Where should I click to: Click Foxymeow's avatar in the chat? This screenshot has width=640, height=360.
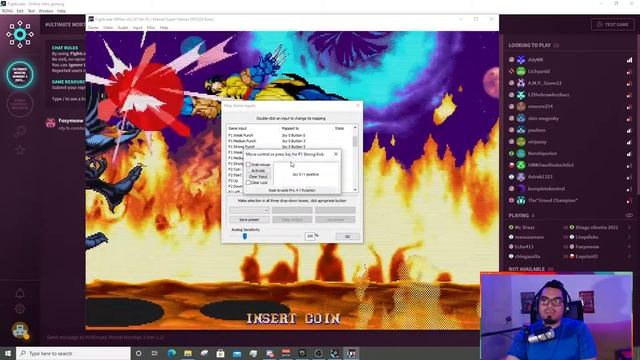point(51,122)
